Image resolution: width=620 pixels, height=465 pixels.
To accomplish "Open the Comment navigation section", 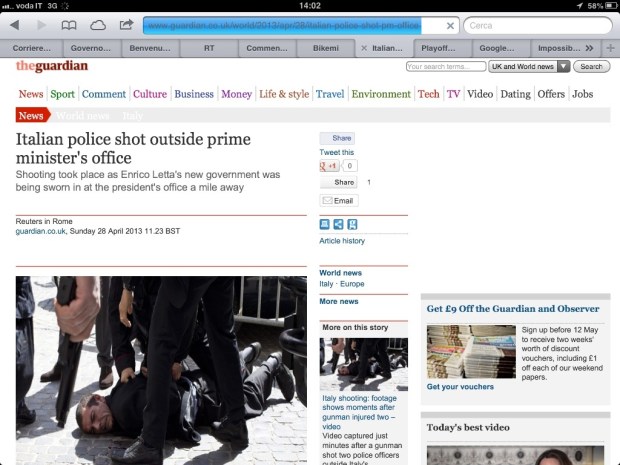I will 104,94.
